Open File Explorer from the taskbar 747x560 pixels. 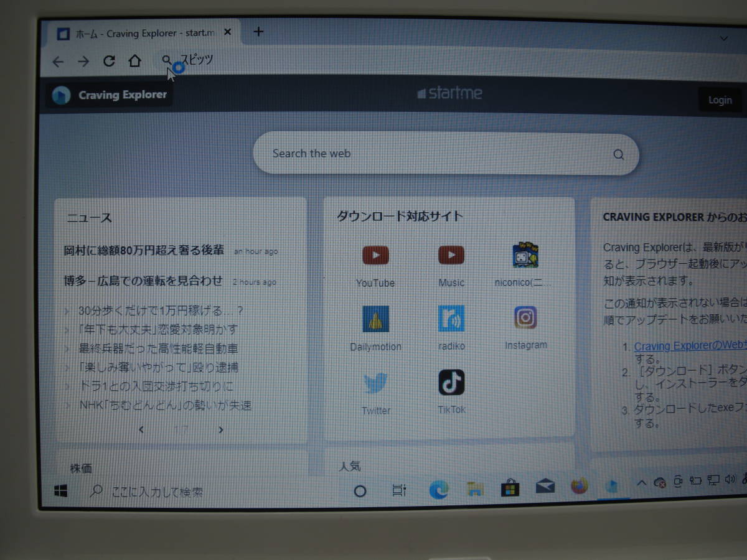pyautogui.click(x=475, y=489)
